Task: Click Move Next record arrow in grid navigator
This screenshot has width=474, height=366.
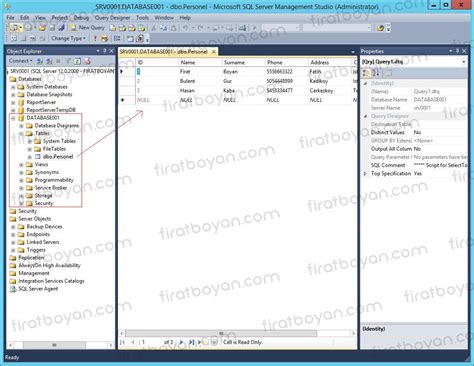Action: (182, 342)
